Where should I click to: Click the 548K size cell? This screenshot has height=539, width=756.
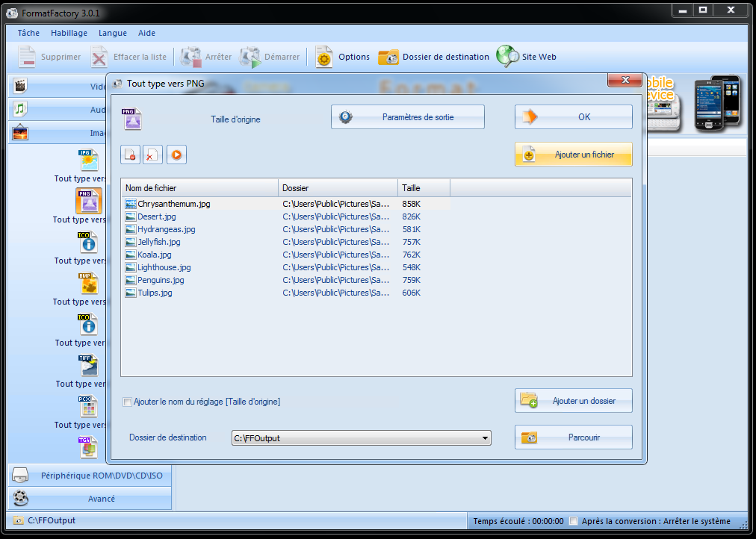(x=412, y=267)
